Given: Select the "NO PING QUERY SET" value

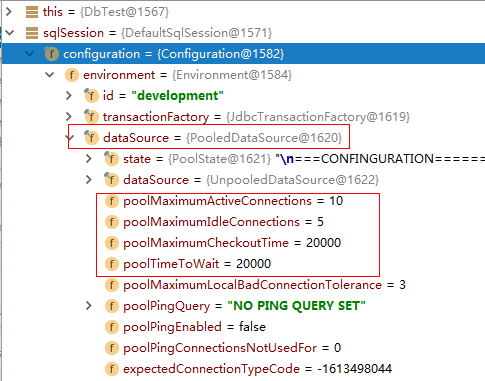Looking at the screenshot, I should 296,306.
